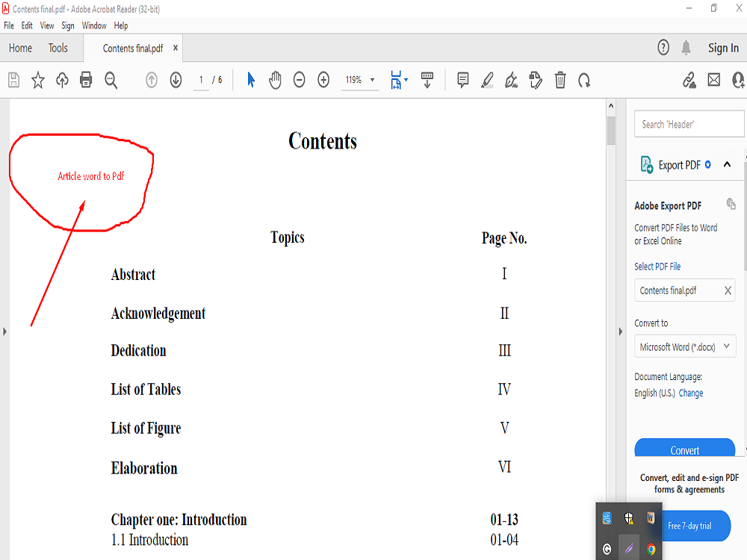Change the document language from English
The image size is (747, 560).
pyautogui.click(x=690, y=393)
